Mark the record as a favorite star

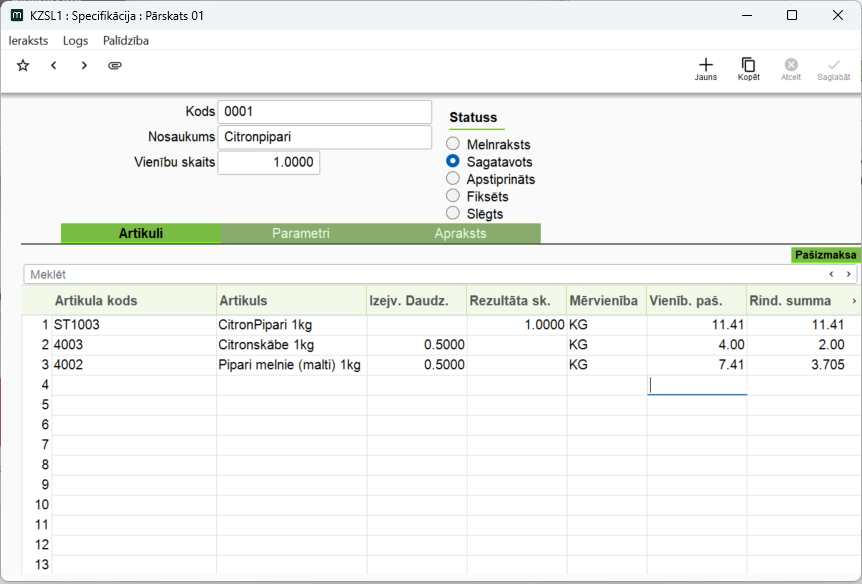(x=23, y=65)
